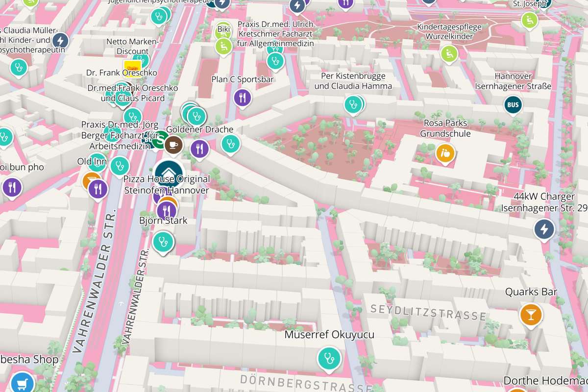
Task: Open the Jugendlichenpsychotherapeut stethoscope marker
Action: (158, 17)
